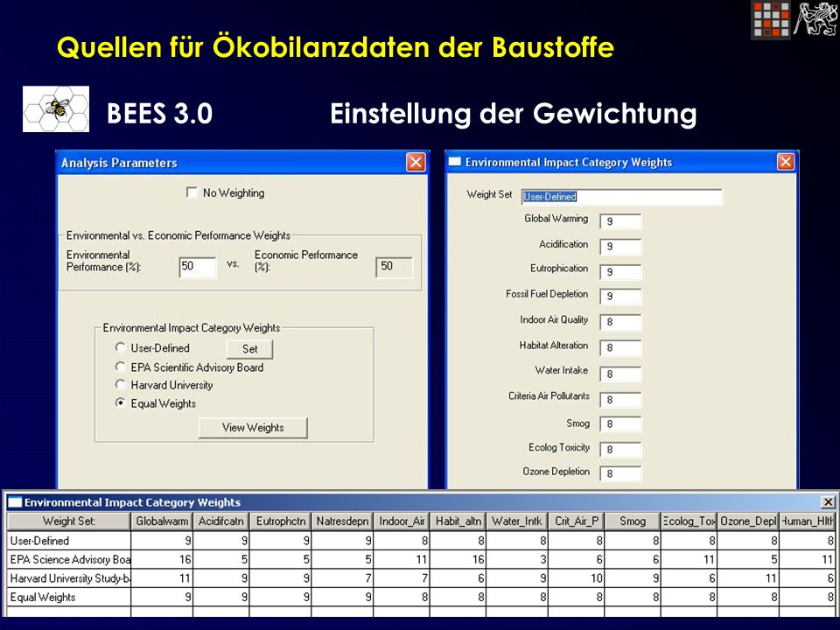Click the red grid logo in top corner

point(771,20)
